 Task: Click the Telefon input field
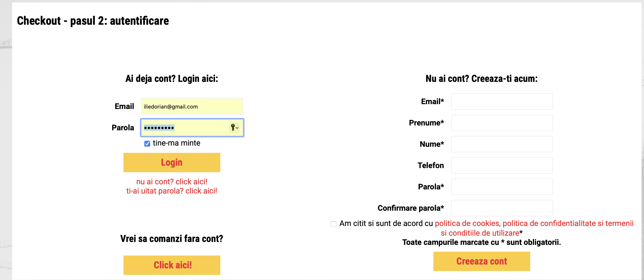(x=501, y=165)
